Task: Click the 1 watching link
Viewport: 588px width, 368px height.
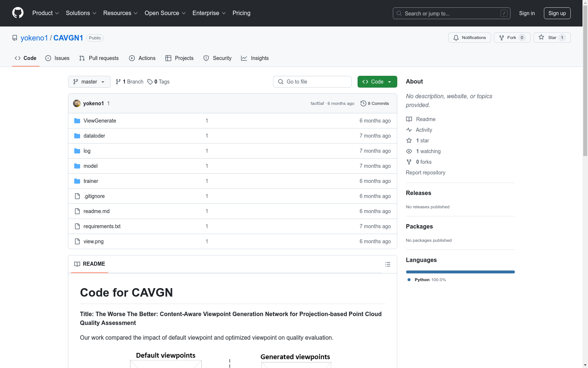Action: tap(428, 151)
